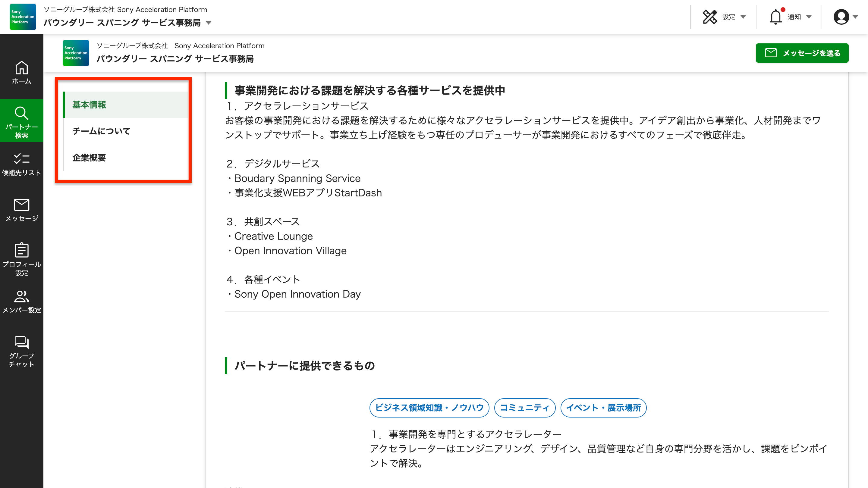Click the ビジネス領域知識・ノウハウ tag
Screen dimensions: 868x488
(x=429, y=408)
